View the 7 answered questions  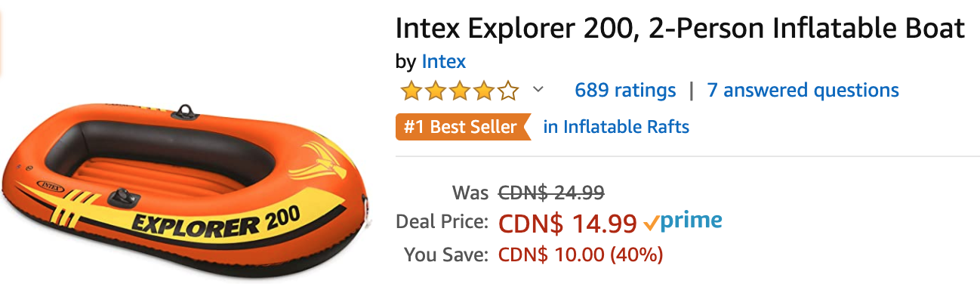(803, 91)
